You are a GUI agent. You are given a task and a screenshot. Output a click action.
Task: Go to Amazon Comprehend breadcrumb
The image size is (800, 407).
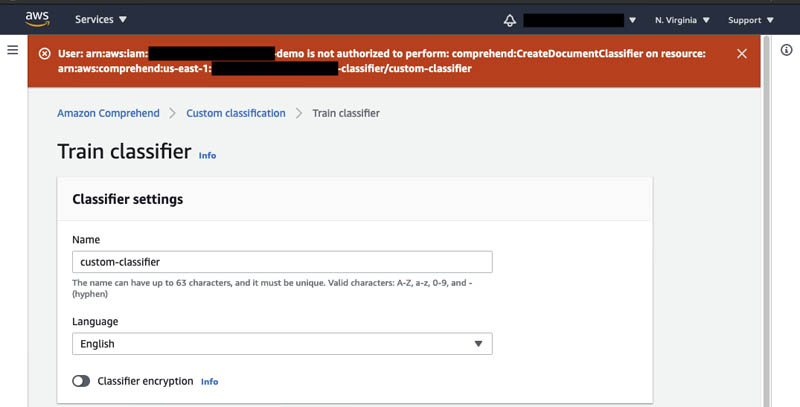[108, 113]
